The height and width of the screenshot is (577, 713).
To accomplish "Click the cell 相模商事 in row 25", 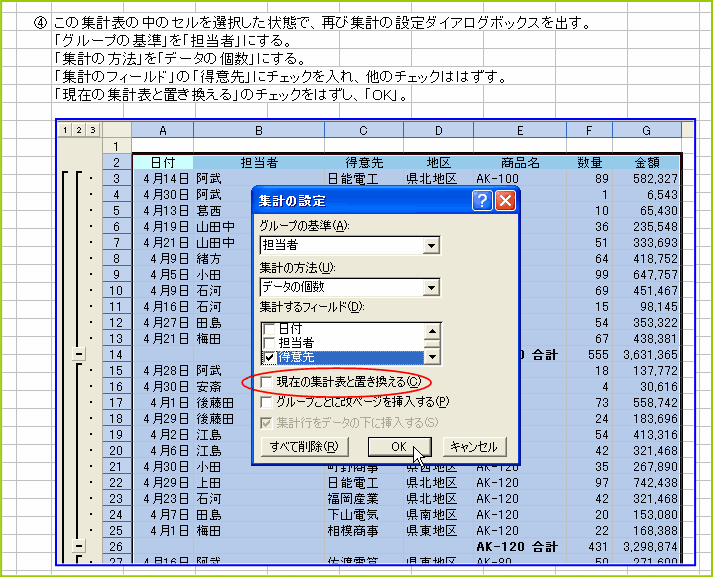I will pyautogui.click(x=364, y=530).
